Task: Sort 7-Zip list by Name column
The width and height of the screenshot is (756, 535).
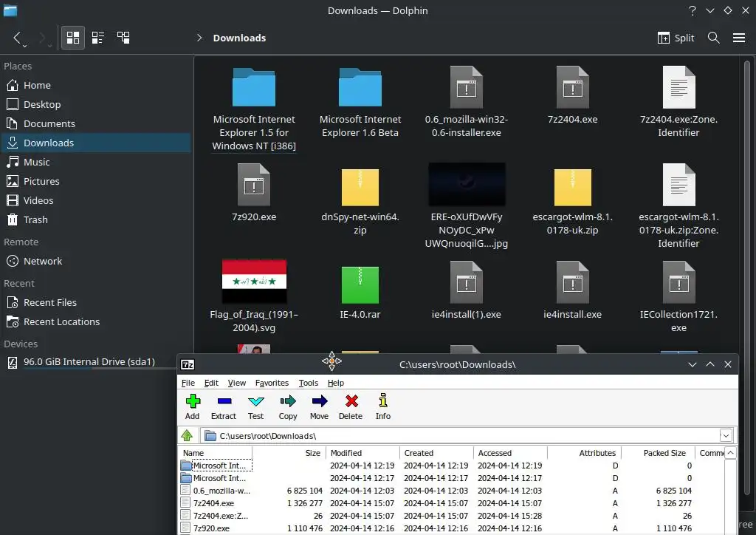Action: [x=216, y=453]
